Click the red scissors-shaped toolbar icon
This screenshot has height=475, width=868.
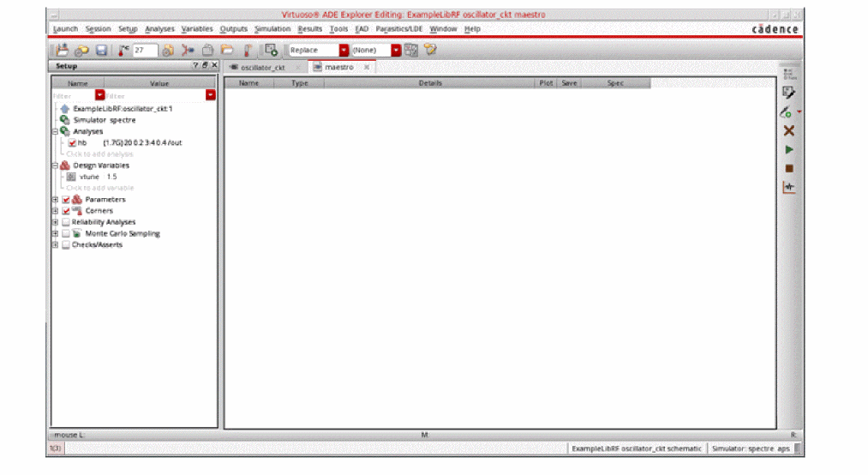pyautogui.click(x=188, y=51)
